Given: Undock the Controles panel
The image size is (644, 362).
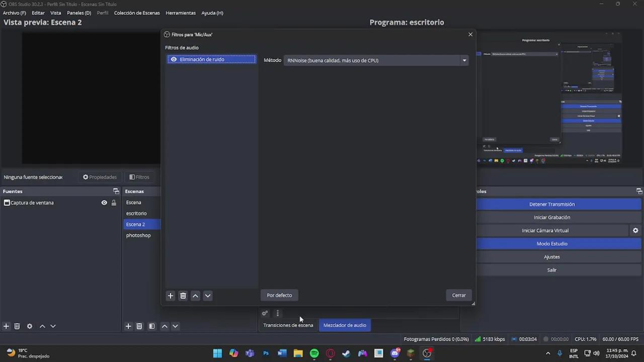Looking at the screenshot, I should click(639, 191).
